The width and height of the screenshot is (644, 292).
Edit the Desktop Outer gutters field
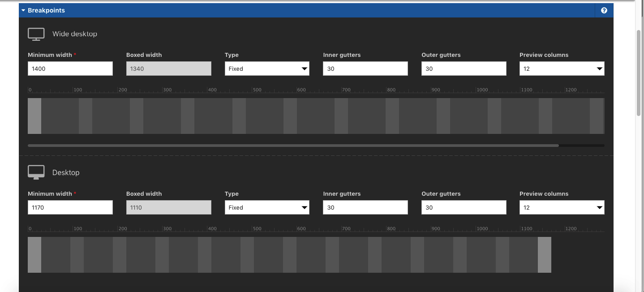(x=464, y=207)
